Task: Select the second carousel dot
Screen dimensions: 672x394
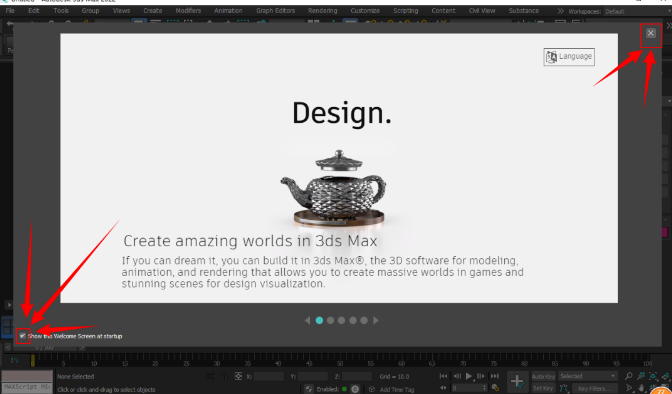Action: [330, 320]
